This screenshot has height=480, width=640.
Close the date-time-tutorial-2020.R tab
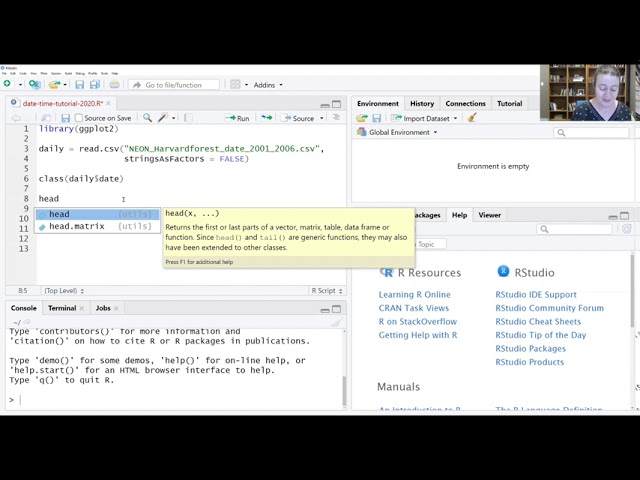point(109,103)
